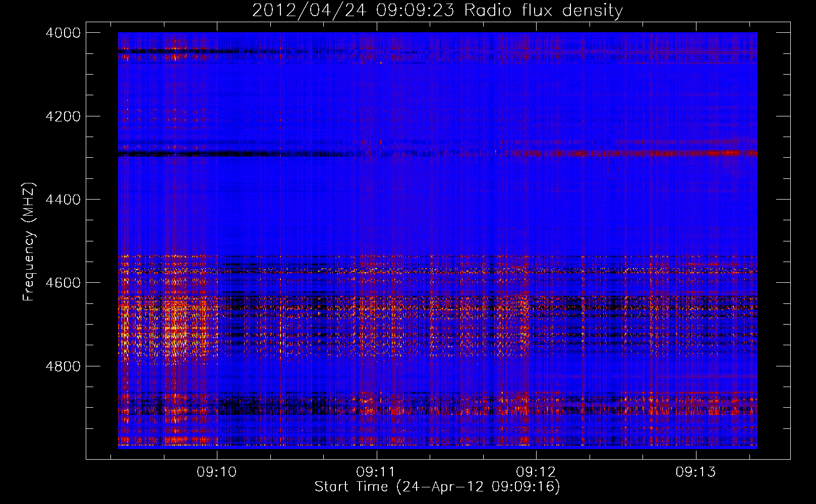Select the 4200 frequency tick label
The width and height of the screenshot is (816, 504).
point(63,116)
